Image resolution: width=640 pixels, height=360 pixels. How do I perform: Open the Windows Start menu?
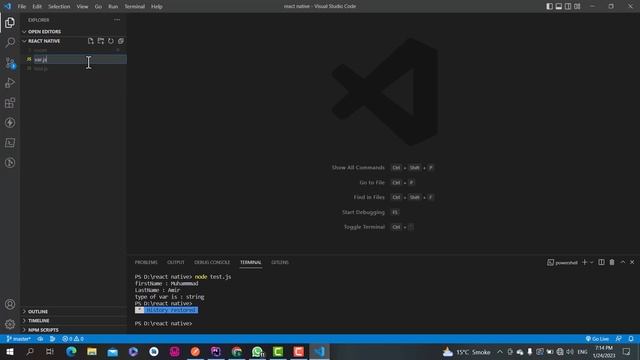click(x=9, y=351)
